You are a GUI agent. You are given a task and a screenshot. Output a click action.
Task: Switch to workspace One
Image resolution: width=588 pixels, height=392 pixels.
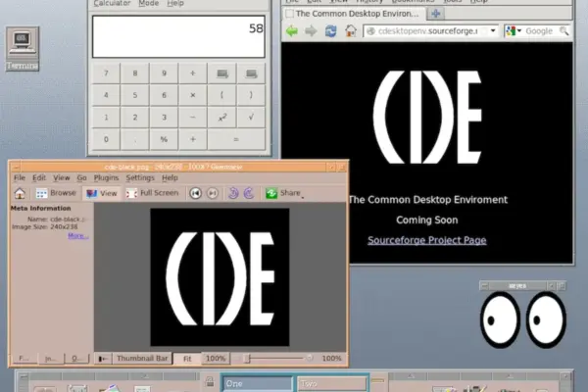(257, 384)
